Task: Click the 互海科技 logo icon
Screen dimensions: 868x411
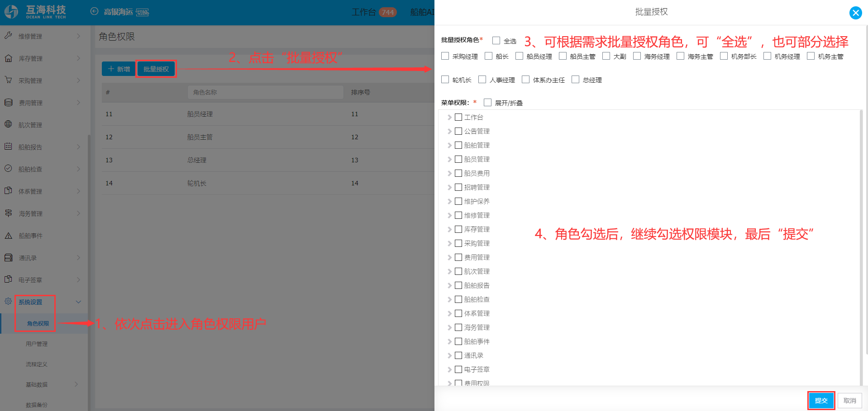Action: [11, 12]
